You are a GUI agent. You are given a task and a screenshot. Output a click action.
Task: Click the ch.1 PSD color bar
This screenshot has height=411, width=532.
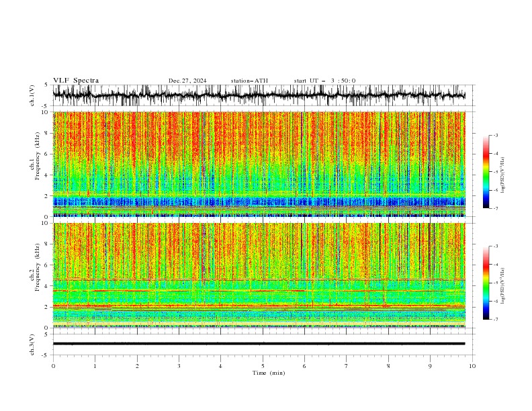point(486,172)
